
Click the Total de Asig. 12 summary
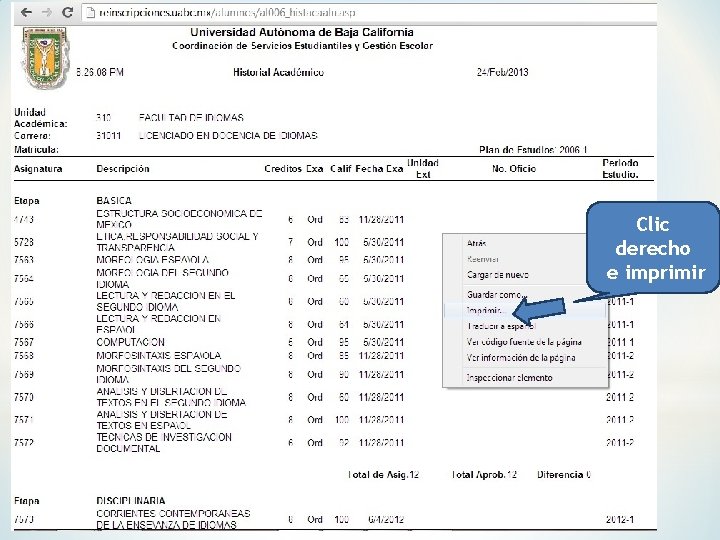[383, 474]
